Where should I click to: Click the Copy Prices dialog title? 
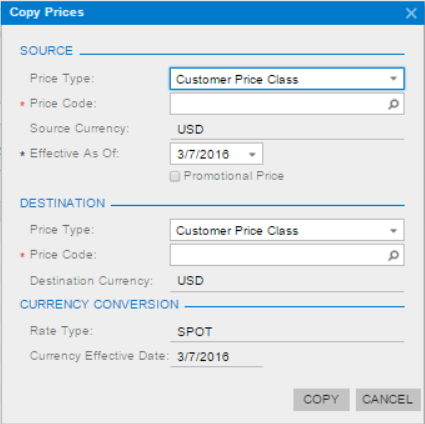pyautogui.click(x=47, y=12)
